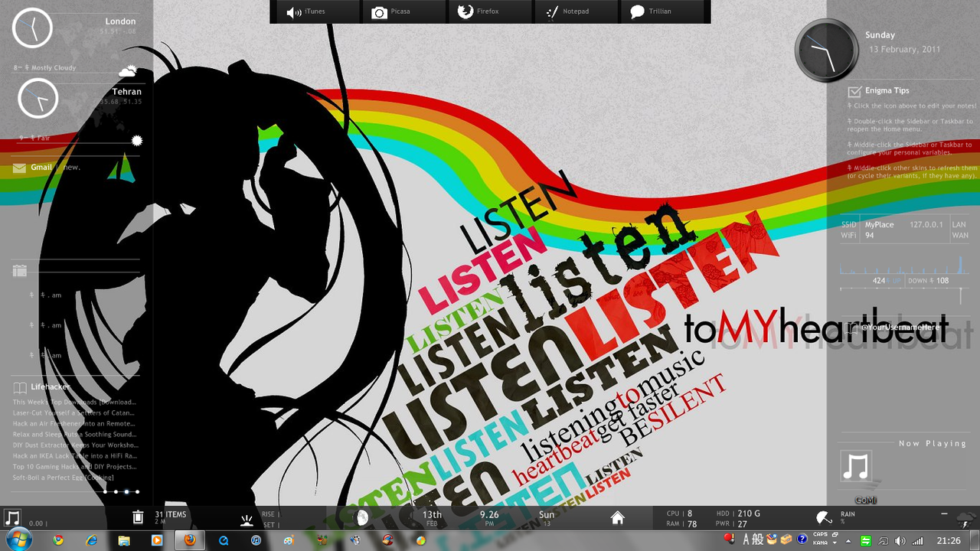Image resolution: width=980 pixels, height=551 pixels.
Task: Open the volume speaker tray icon
Action: [900, 540]
